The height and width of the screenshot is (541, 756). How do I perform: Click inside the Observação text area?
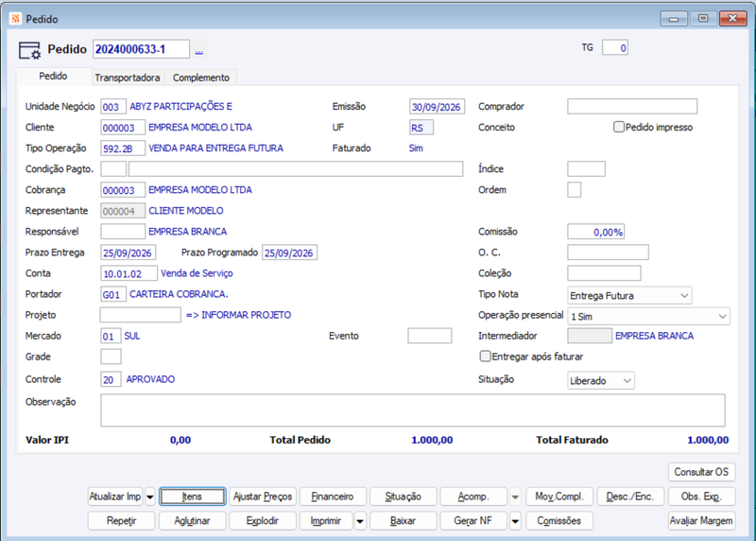click(413, 410)
